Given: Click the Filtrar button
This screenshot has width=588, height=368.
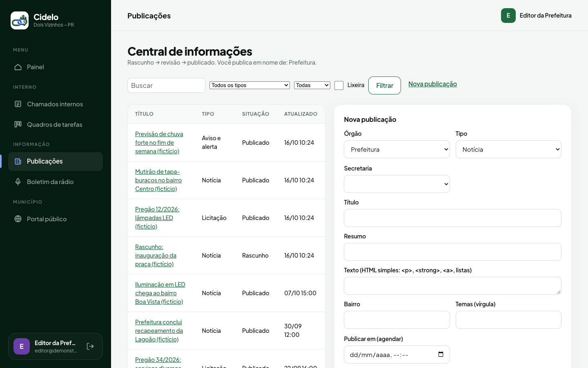Looking at the screenshot, I should click(x=385, y=85).
